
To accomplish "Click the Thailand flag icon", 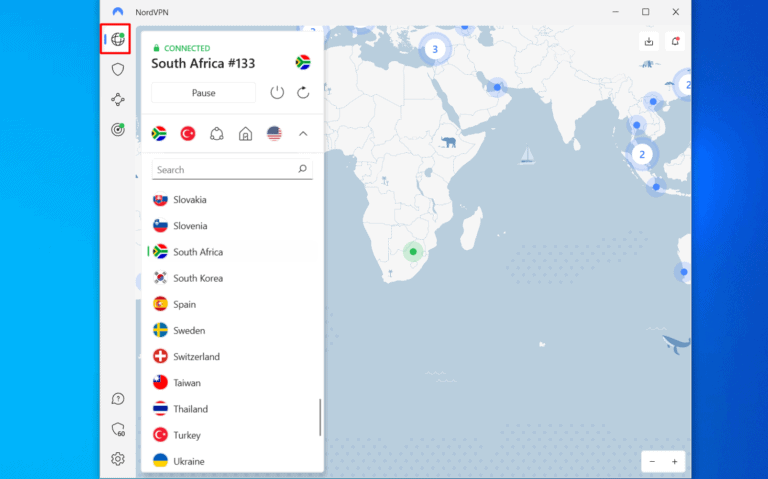I will [160, 409].
